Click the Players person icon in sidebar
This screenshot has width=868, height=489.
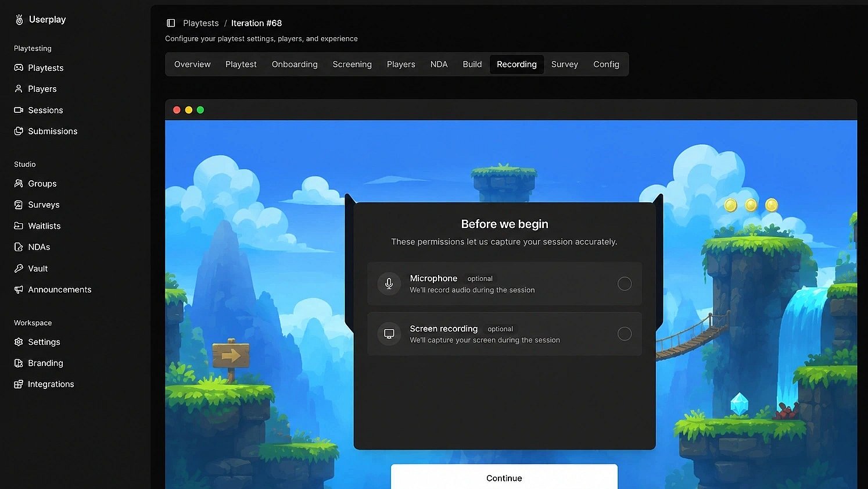pyautogui.click(x=19, y=89)
